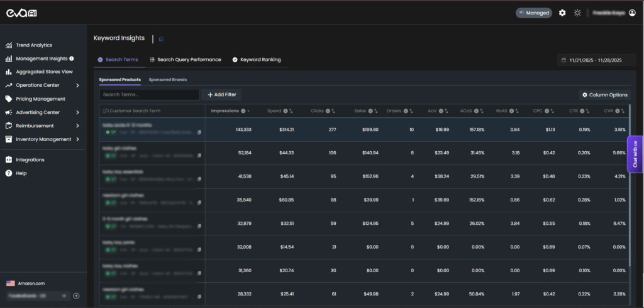Expand the Advertising Center submenu
This screenshot has height=308, width=644.
click(x=77, y=112)
